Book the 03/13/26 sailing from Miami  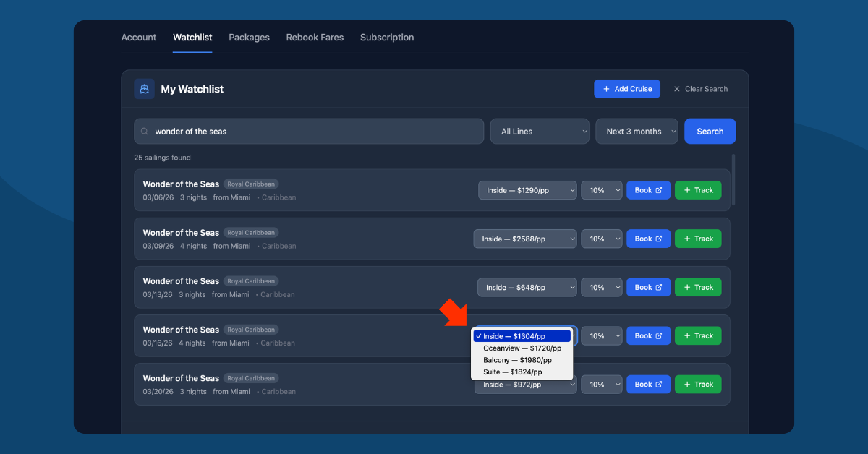[x=648, y=287]
